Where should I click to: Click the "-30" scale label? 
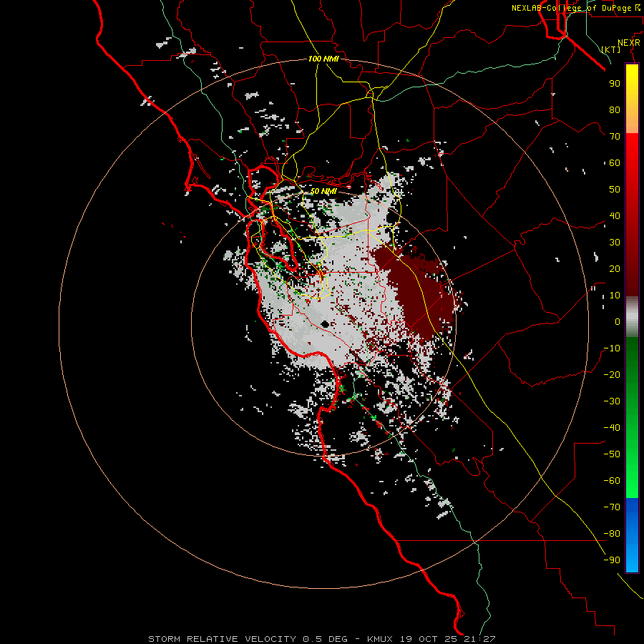pyautogui.click(x=612, y=401)
